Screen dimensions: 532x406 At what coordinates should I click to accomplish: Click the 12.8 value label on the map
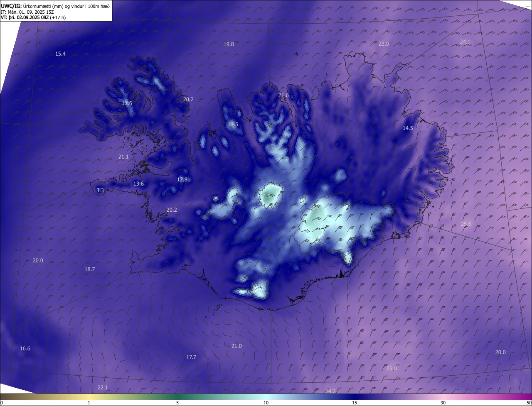click(182, 180)
